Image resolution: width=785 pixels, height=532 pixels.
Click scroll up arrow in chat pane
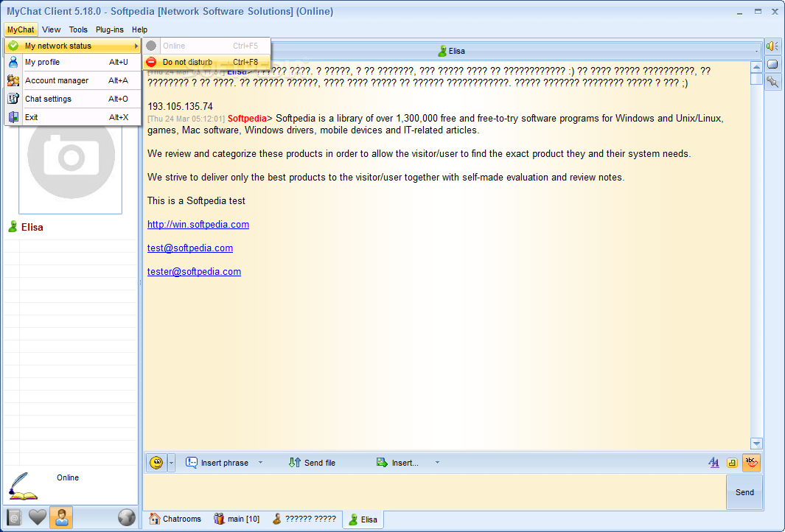click(756, 67)
